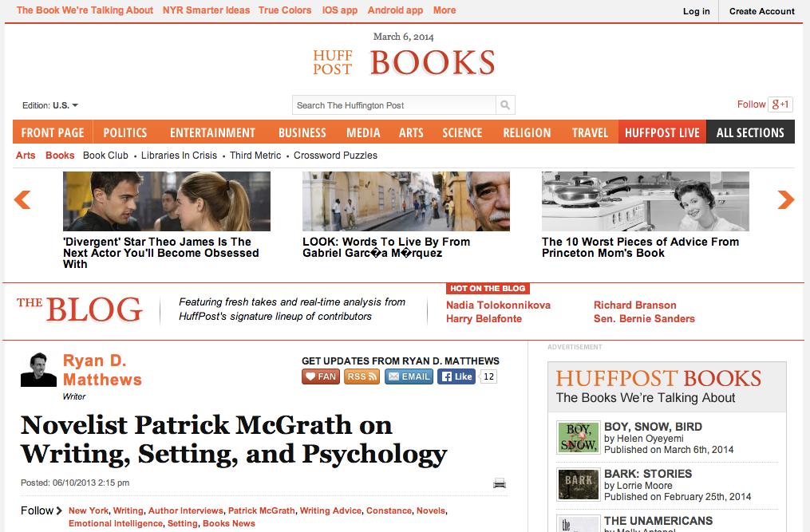Click Sen. Bernie Sanders blog link
810x532 pixels.
(x=644, y=319)
